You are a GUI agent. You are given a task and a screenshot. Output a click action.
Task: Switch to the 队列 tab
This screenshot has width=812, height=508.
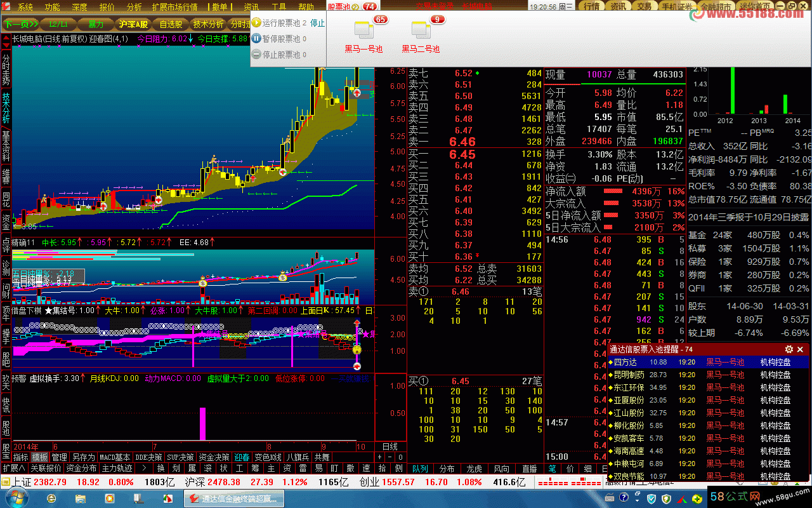pyautogui.click(x=419, y=469)
